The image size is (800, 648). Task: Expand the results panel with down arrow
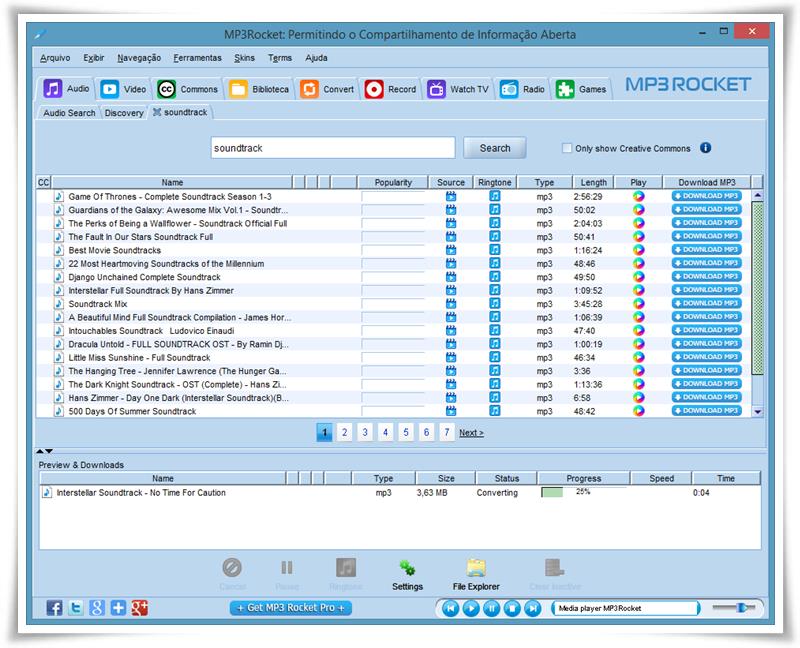[49, 451]
